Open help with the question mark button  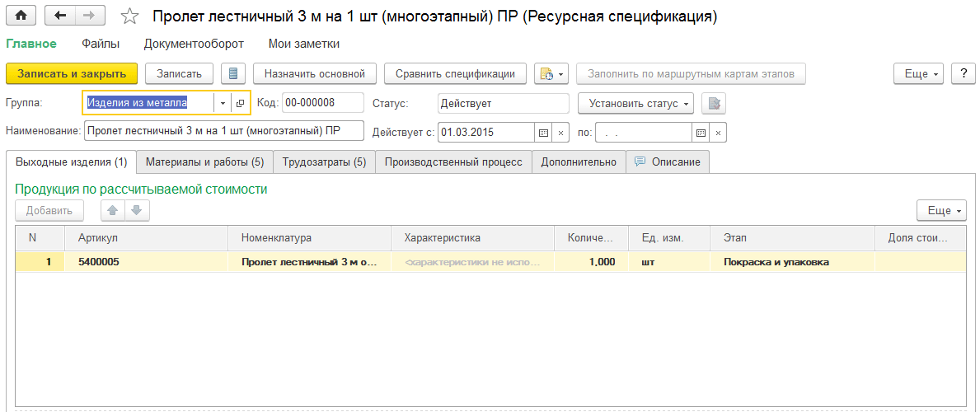click(964, 73)
